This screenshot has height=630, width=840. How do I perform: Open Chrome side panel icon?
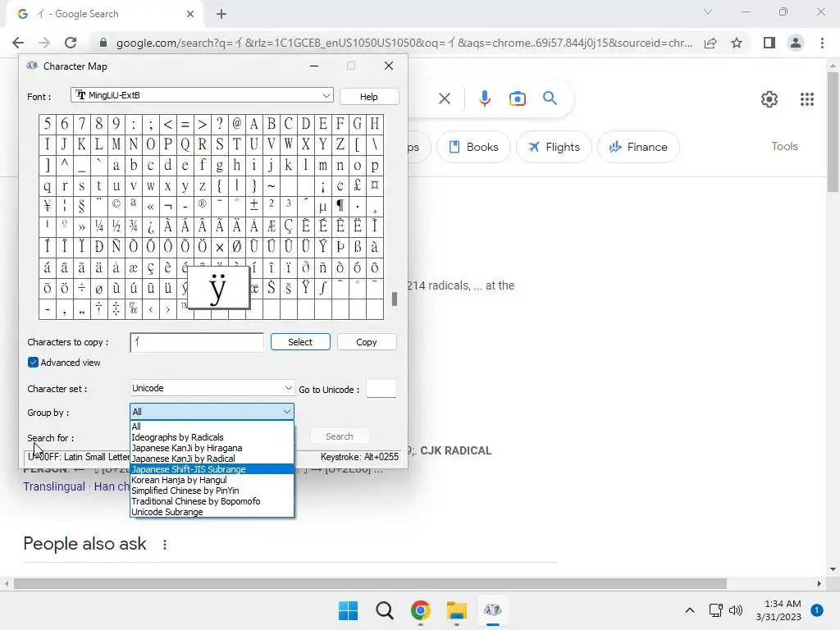click(769, 43)
